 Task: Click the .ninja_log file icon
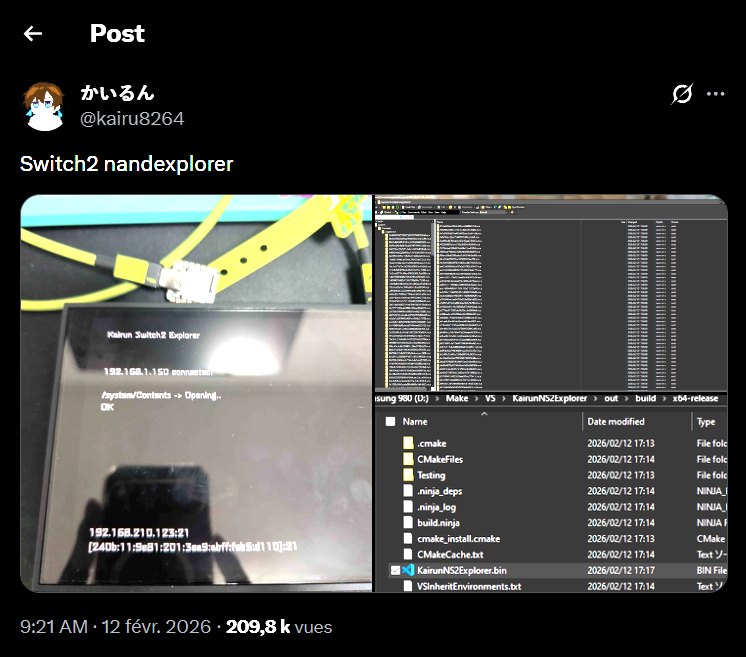tap(408, 507)
